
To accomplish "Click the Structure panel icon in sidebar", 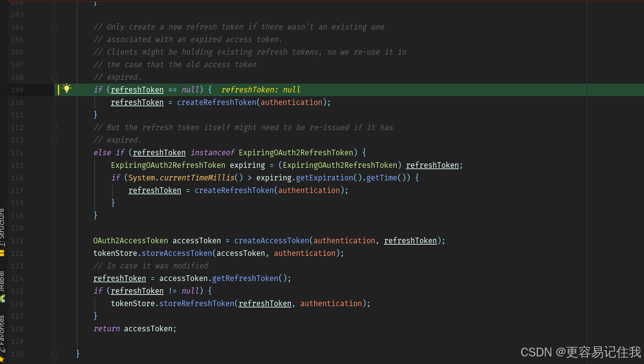I will [x=2, y=253].
